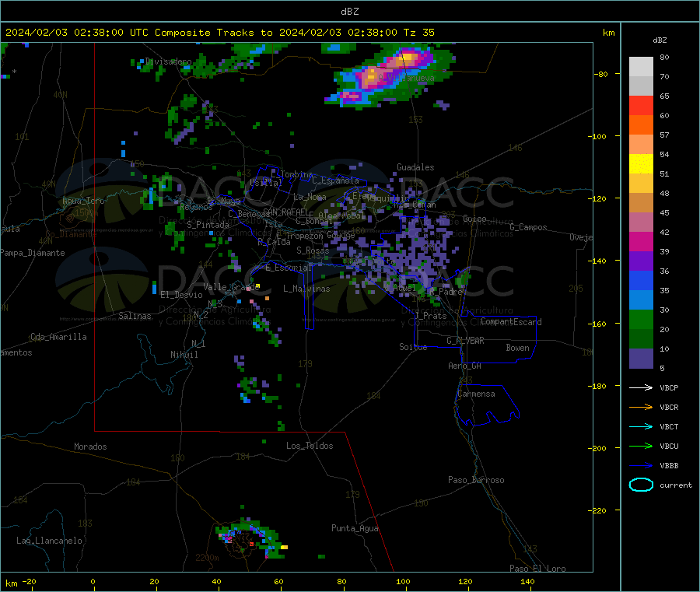Click the S_Rosas place label
The image size is (700, 592).
(x=313, y=251)
